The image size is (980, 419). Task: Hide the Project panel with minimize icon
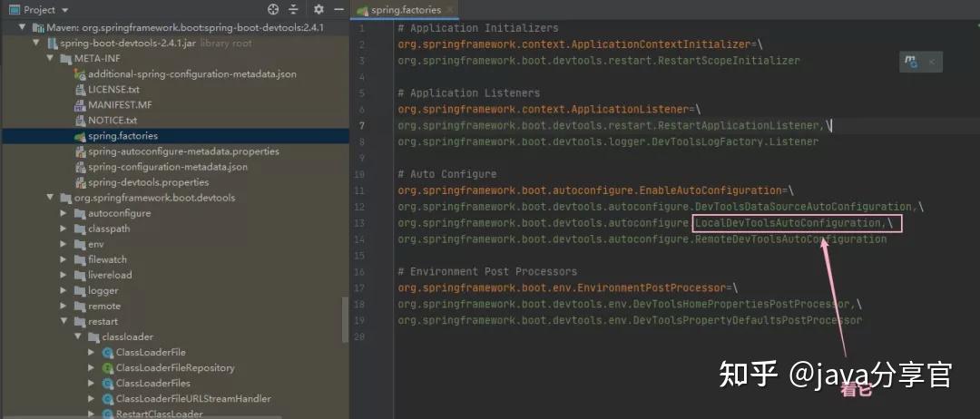(x=338, y=9)
